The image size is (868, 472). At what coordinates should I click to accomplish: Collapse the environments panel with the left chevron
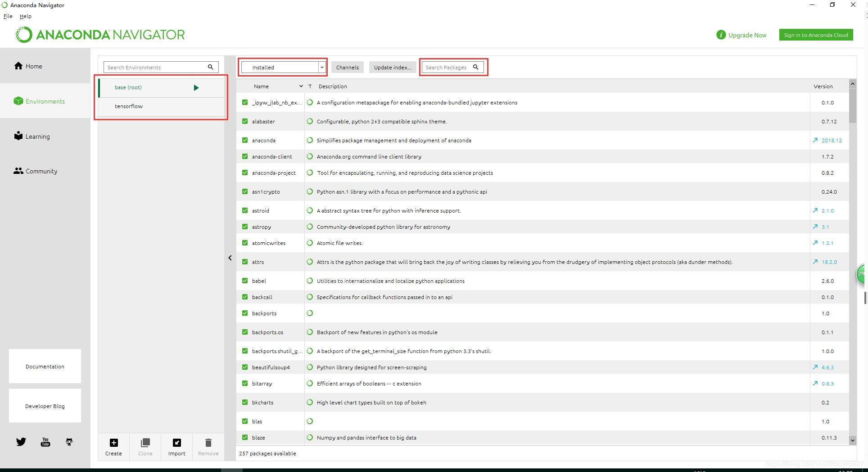pos(230,258)
